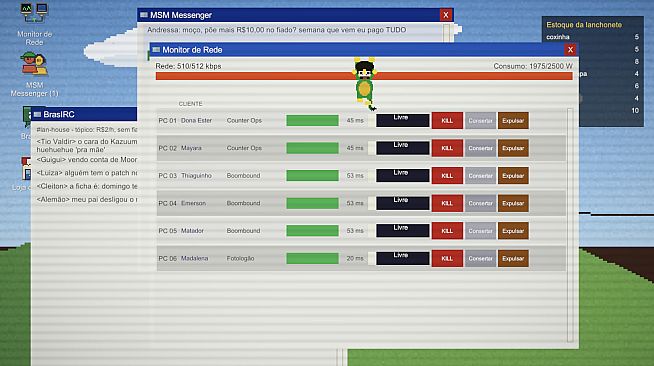Kill PC 05 Matador's session

point(447,231)
